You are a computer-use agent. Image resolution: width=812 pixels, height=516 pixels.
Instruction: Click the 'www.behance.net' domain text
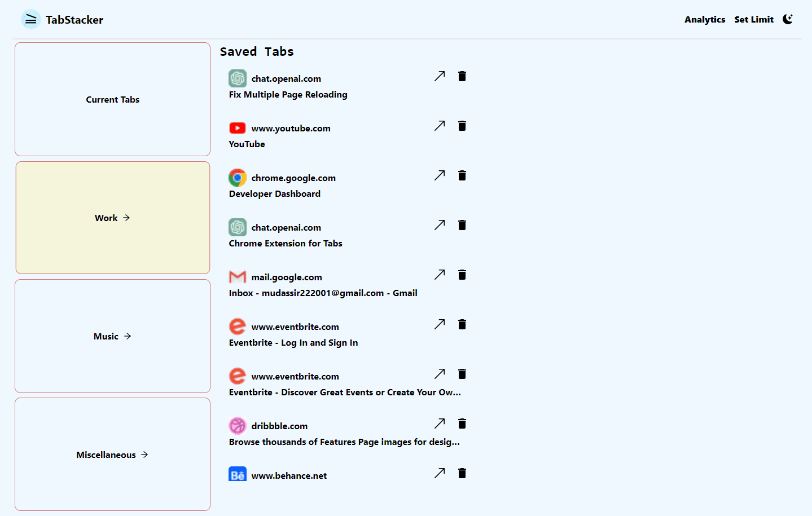(289, 476)
